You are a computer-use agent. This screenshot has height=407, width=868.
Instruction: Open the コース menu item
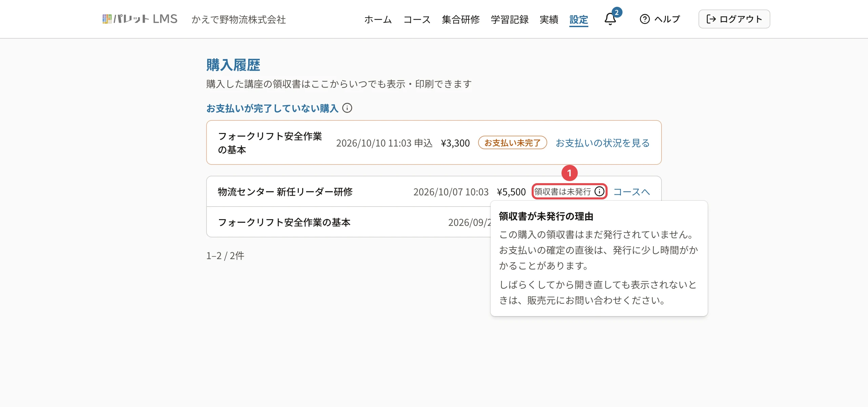point(417,19)
